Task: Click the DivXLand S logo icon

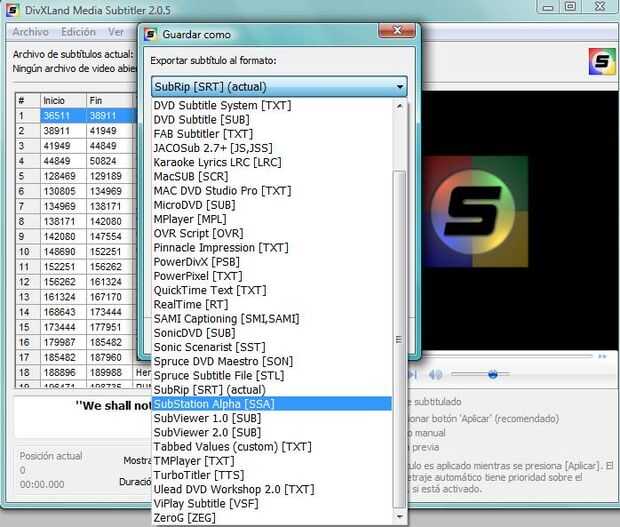Action: point(601,61)
